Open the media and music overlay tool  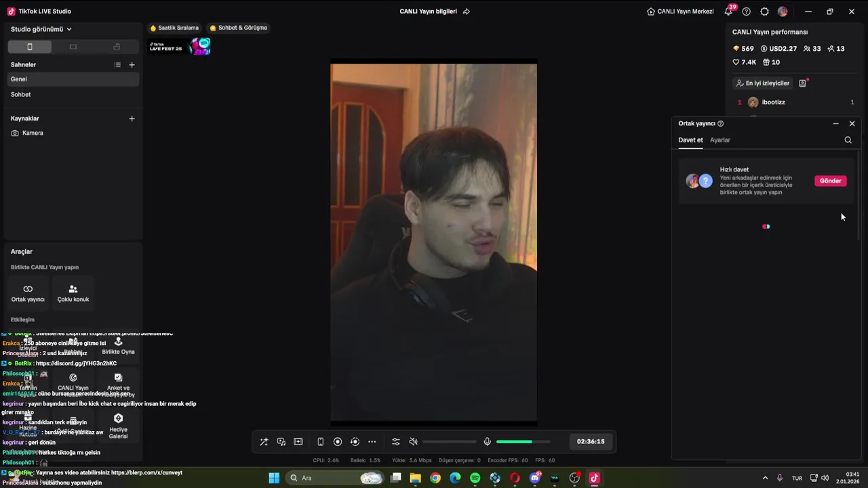[x=281, y=442]
